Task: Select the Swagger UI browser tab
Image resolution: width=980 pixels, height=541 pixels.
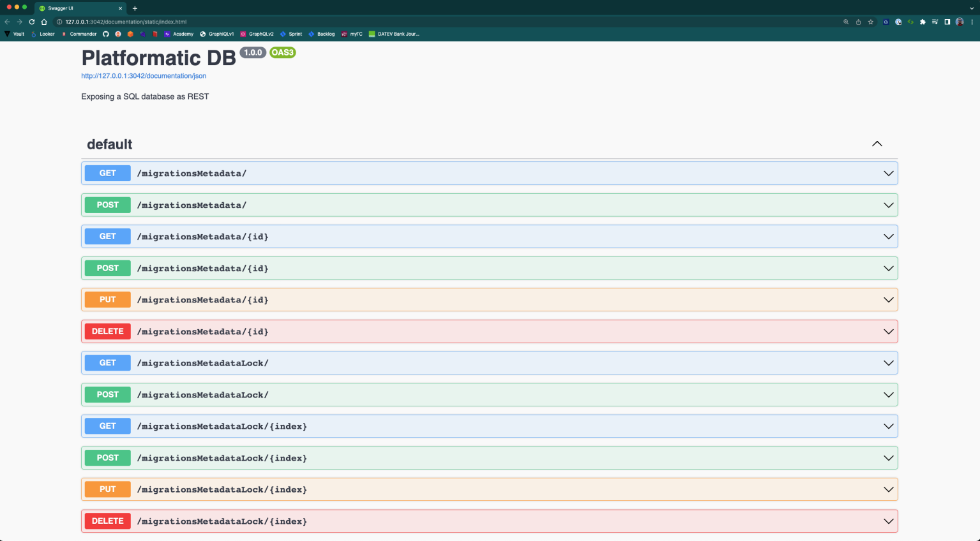Action: point(77,8)
